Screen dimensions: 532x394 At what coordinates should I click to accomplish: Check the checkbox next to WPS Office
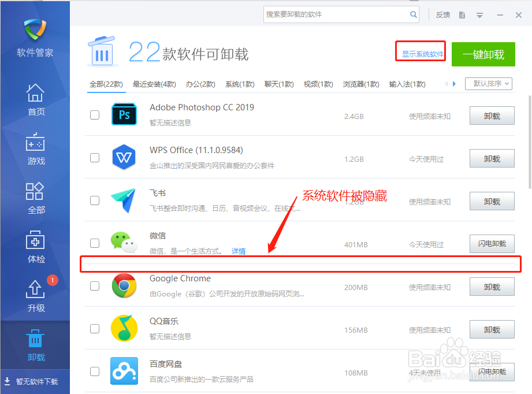[94, 158]
